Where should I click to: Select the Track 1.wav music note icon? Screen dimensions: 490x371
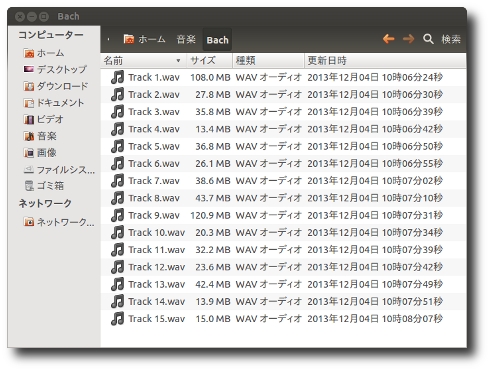[x=117, y=77]
